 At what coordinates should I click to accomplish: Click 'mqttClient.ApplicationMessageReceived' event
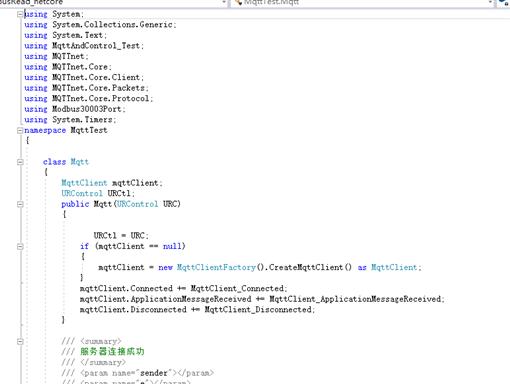point(166,299)
